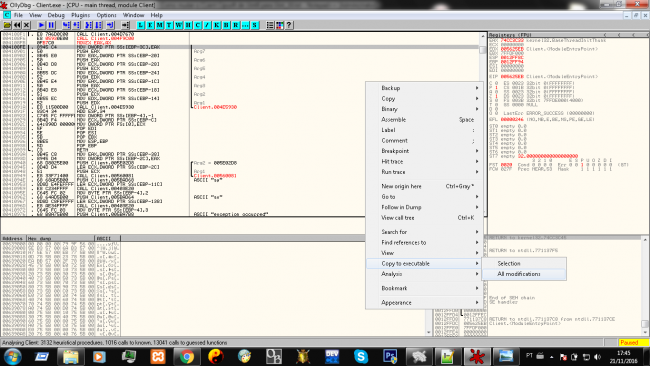Show Memory map with M icon

coord(160,25)
